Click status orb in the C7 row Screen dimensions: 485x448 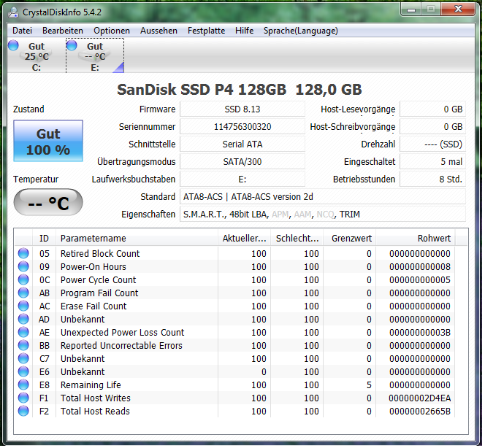23,358
